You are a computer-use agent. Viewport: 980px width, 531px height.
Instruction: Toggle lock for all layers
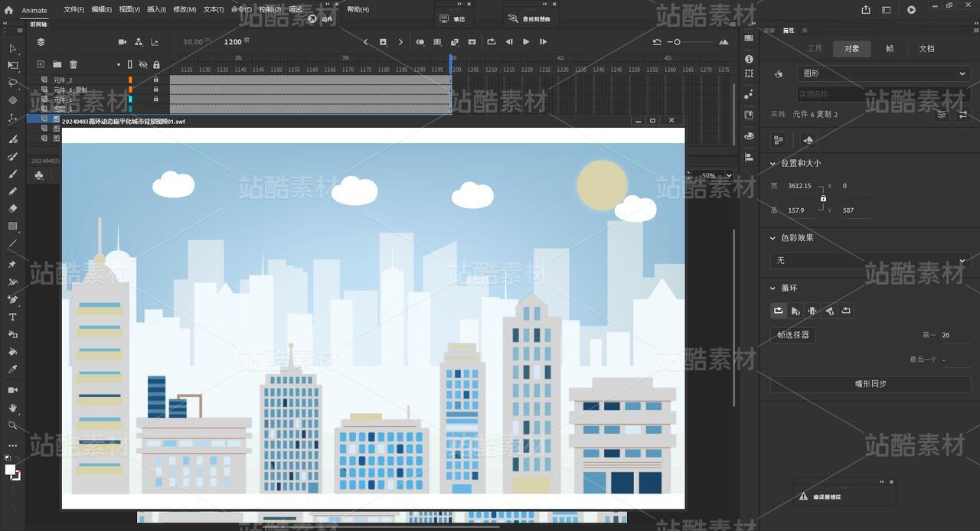156,65
